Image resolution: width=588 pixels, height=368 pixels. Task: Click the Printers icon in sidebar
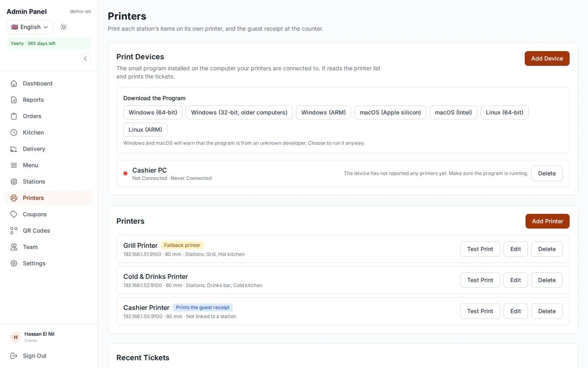pos(14,198)
